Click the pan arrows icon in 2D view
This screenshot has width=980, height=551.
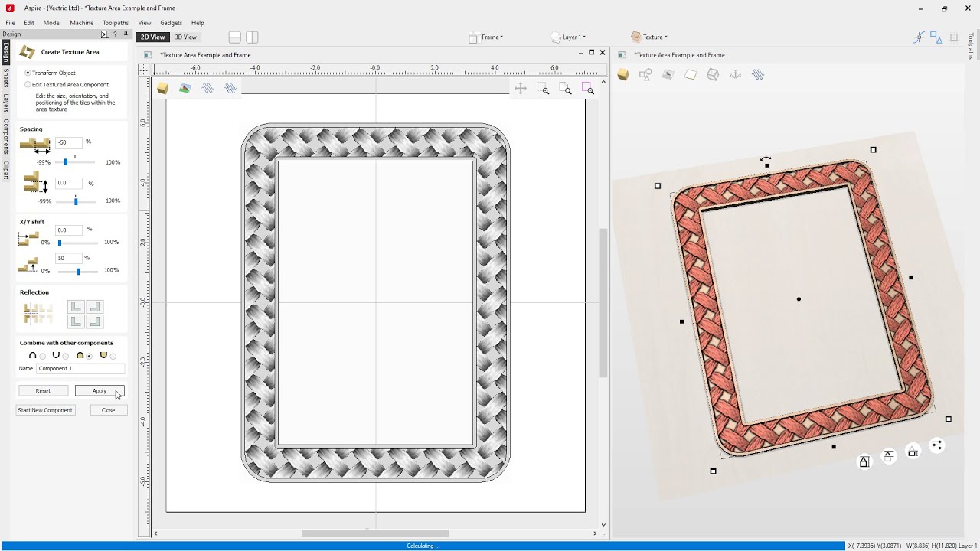[x=521, y=89]
